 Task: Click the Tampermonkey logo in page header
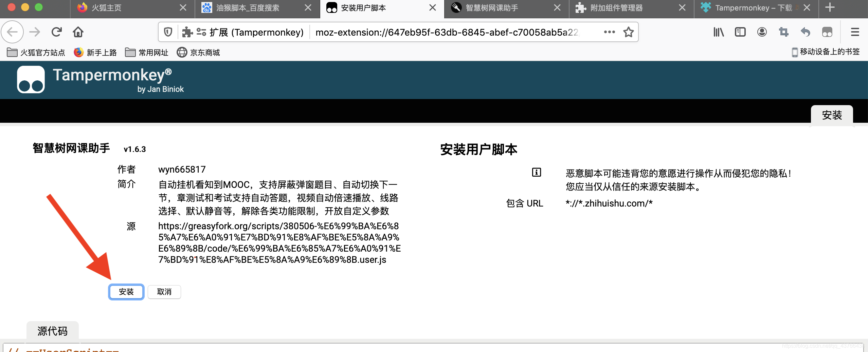click(31, 79)
